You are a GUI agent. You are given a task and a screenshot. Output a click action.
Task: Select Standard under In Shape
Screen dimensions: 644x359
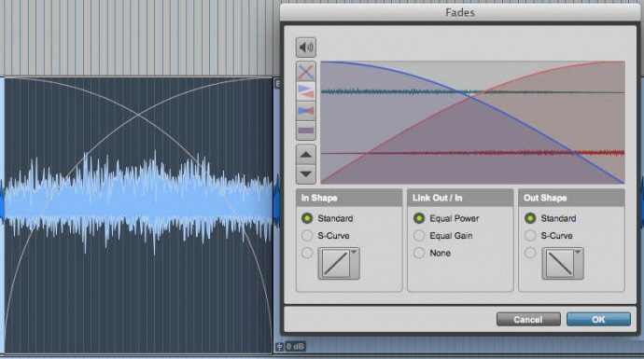click(x=307, y=218)
